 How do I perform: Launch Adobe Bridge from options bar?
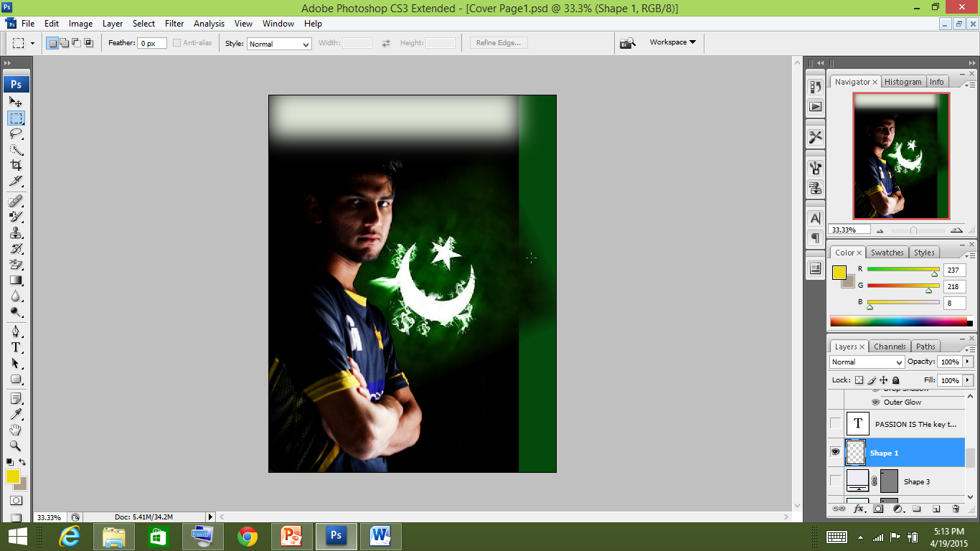click(x=628, y=43)
